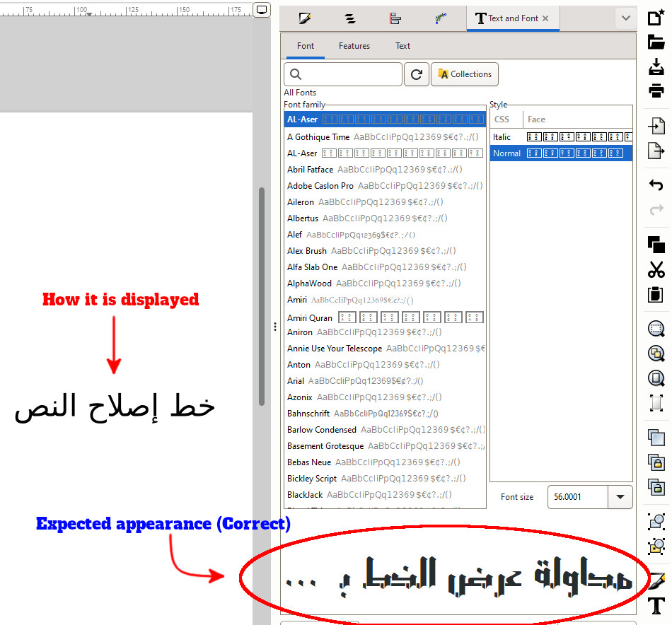This screenshot has width=672, height=625.
Task: Create a new document
Action: click(x=656, y=17)
